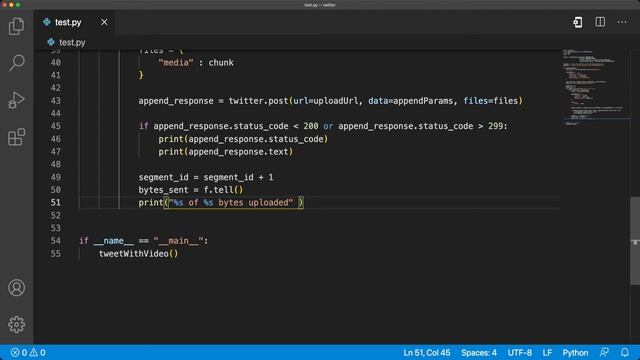
Task: Open the Manage gear menu
Action: pos(16,324)
